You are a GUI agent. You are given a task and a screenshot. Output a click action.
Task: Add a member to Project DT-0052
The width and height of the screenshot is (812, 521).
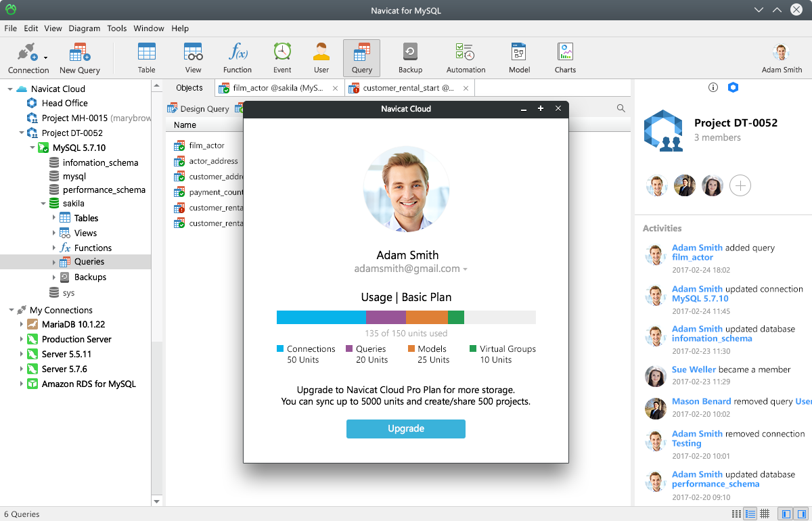(x=740, y=185)
